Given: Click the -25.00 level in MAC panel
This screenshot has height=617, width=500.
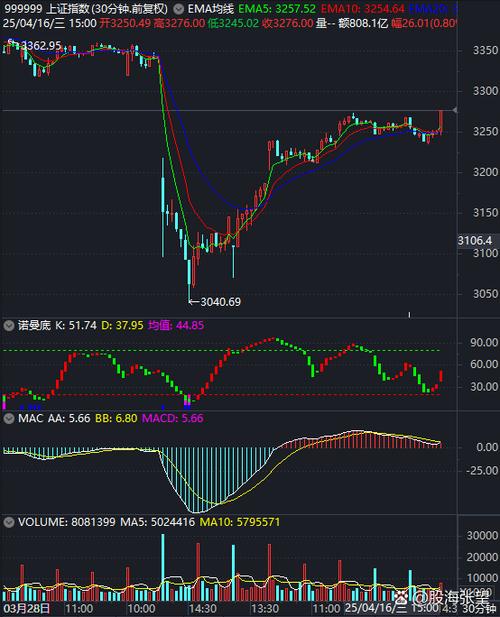Looking at the screenshot, I should [x=482, y=471].
